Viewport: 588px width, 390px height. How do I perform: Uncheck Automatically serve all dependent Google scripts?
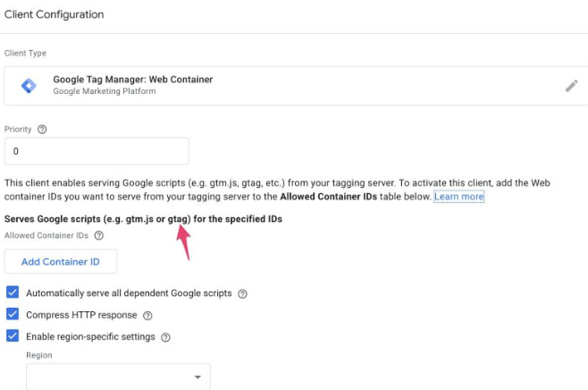[13, 292]
